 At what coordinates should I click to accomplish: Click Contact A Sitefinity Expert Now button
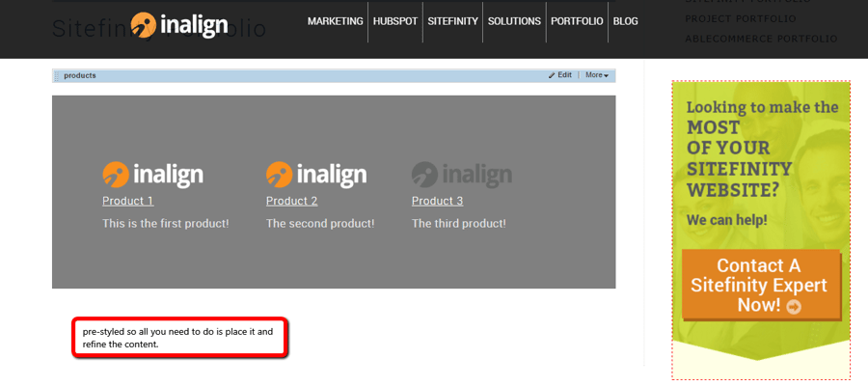coord(761,285)
